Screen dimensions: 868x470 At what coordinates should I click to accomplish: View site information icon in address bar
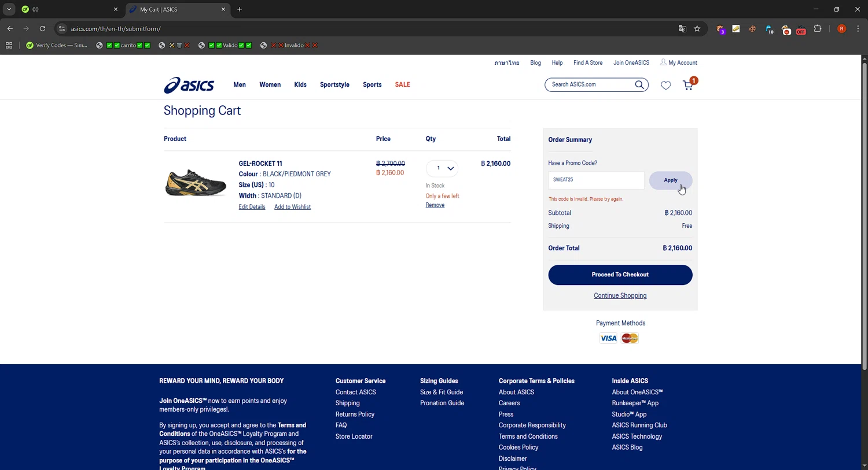(62, 28)
